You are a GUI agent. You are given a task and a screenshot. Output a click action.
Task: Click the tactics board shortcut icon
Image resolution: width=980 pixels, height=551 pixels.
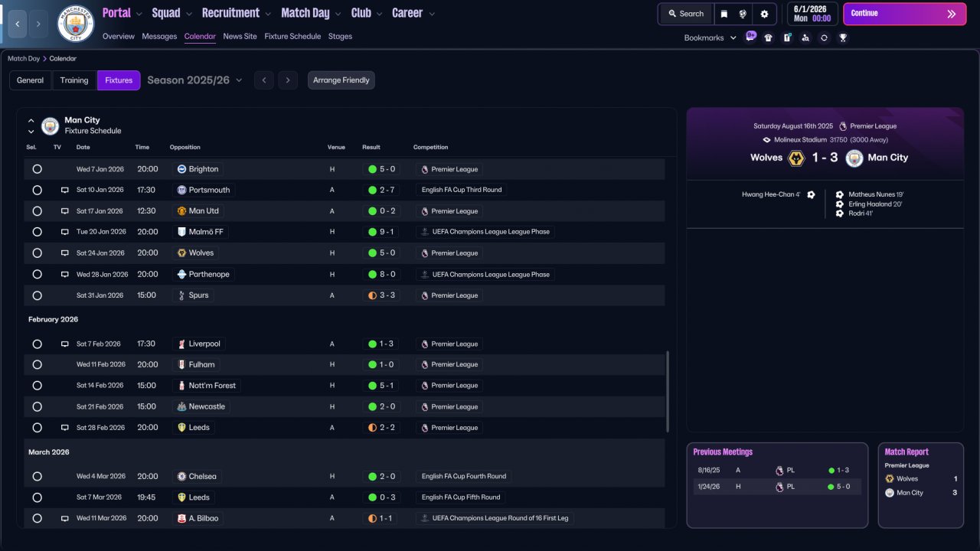787,37
